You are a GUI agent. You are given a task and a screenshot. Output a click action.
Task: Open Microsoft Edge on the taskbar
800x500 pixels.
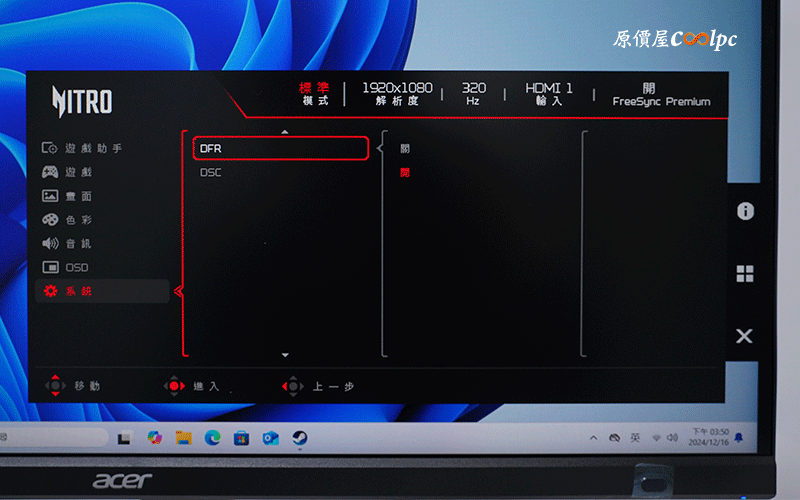click(x=213, y=438)
